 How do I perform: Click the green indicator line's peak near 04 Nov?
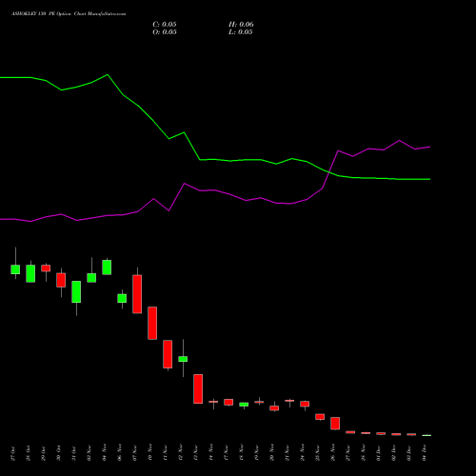(x=108, y=74)
